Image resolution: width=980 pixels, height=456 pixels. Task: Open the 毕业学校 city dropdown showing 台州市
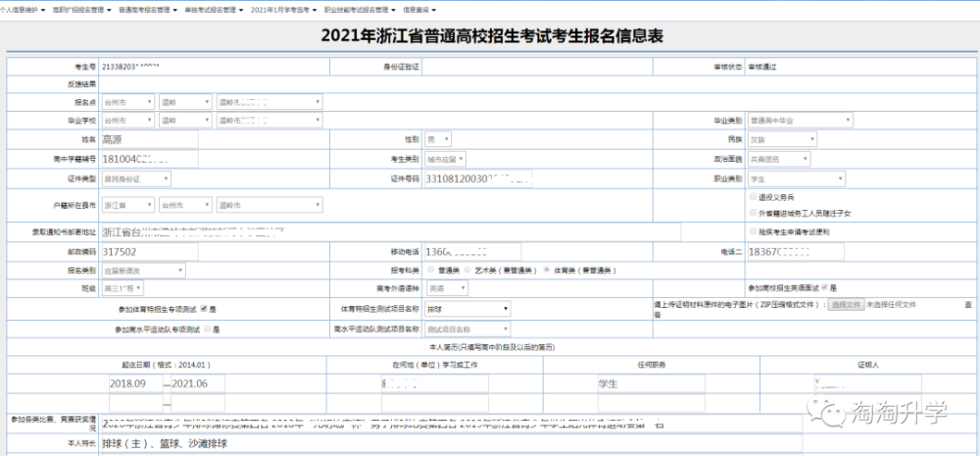(x=127, y=120)
